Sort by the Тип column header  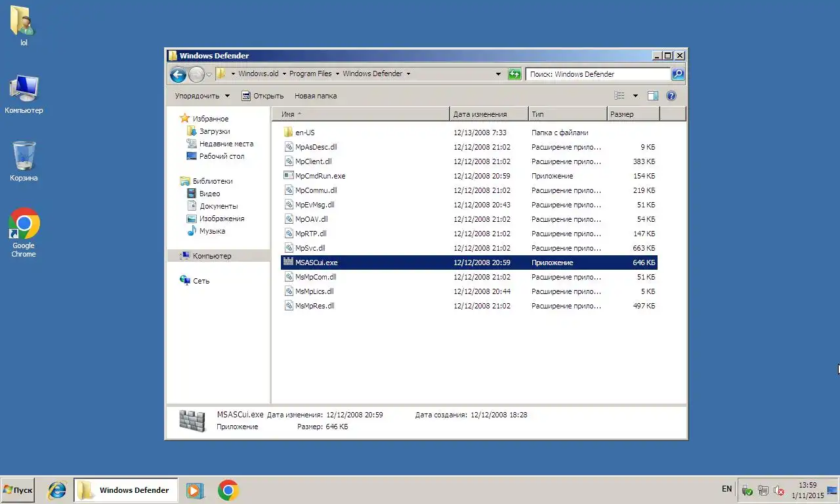click(568, 114)
